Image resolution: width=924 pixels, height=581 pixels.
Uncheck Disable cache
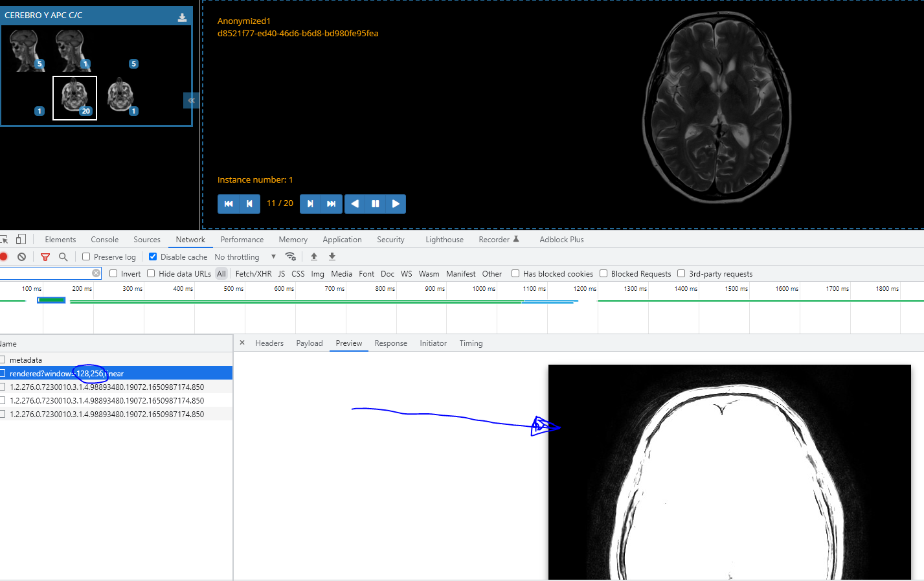coord(153,256)
